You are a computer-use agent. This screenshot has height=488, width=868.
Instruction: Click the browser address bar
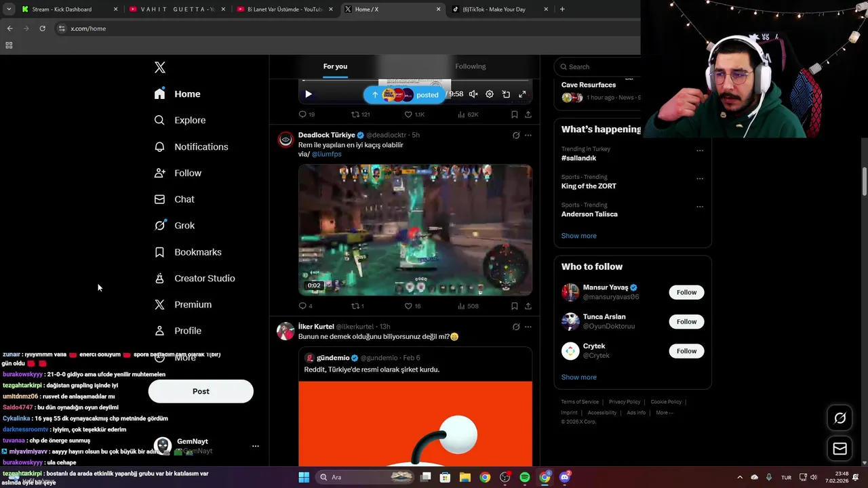346,28
